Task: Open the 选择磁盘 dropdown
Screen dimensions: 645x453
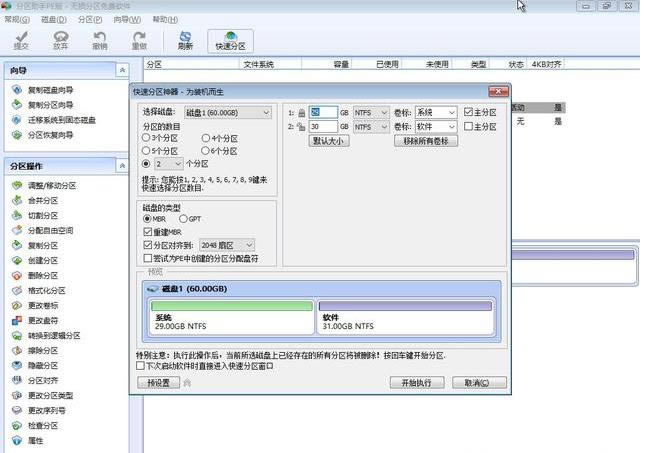Action: pos(227,112)
